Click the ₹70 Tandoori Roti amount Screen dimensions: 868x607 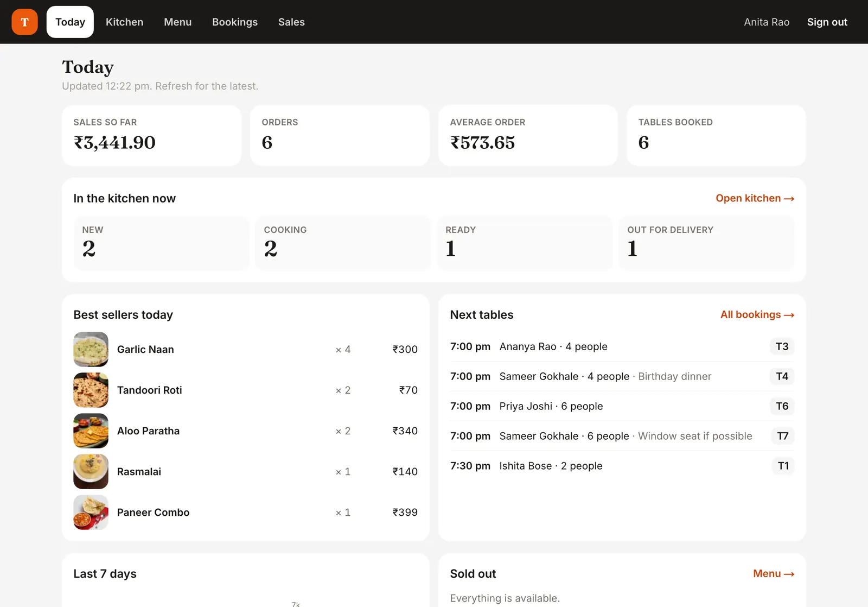click(x=408, y=390)
